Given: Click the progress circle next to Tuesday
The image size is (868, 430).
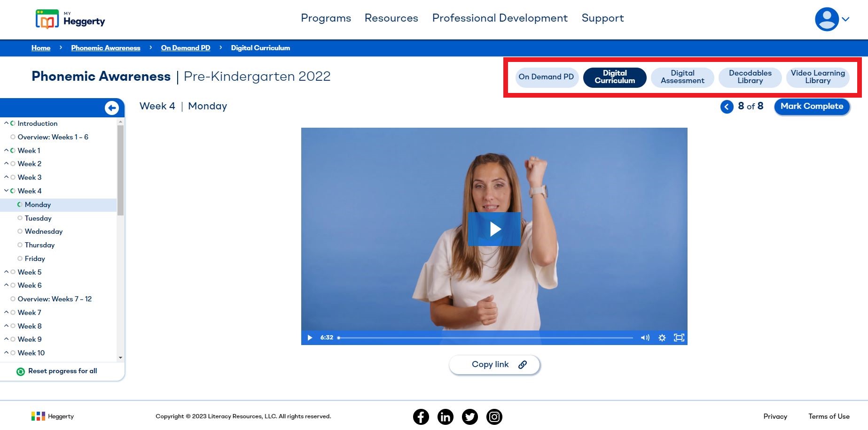Looking at the screenshot, I should (20, 218).
